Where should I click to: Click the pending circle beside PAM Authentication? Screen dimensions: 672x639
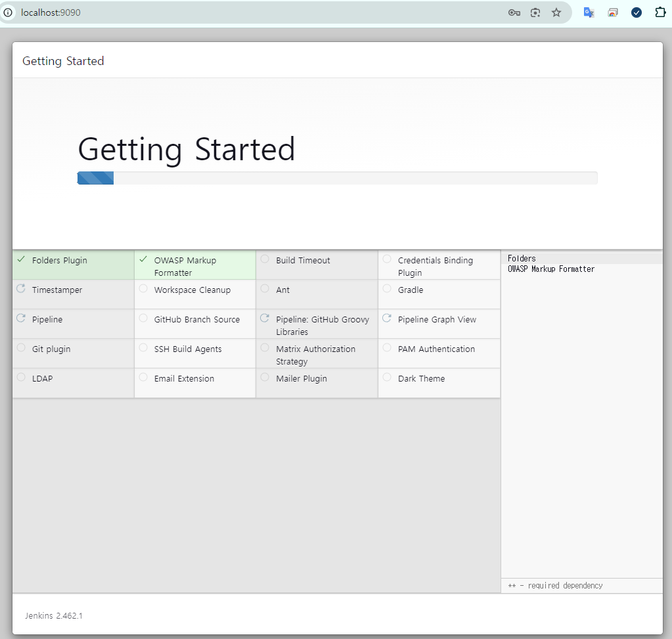(387, 348)
